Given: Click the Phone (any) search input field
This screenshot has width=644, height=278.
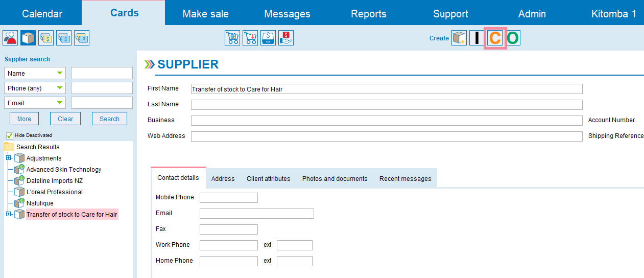Looking at the screenshot, I should (x=102, y=88).
